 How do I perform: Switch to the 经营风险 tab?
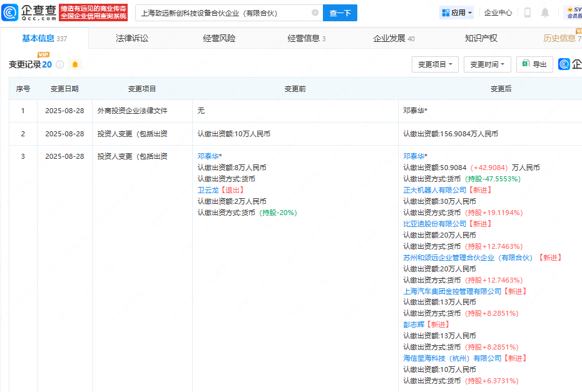click(219, 38)
